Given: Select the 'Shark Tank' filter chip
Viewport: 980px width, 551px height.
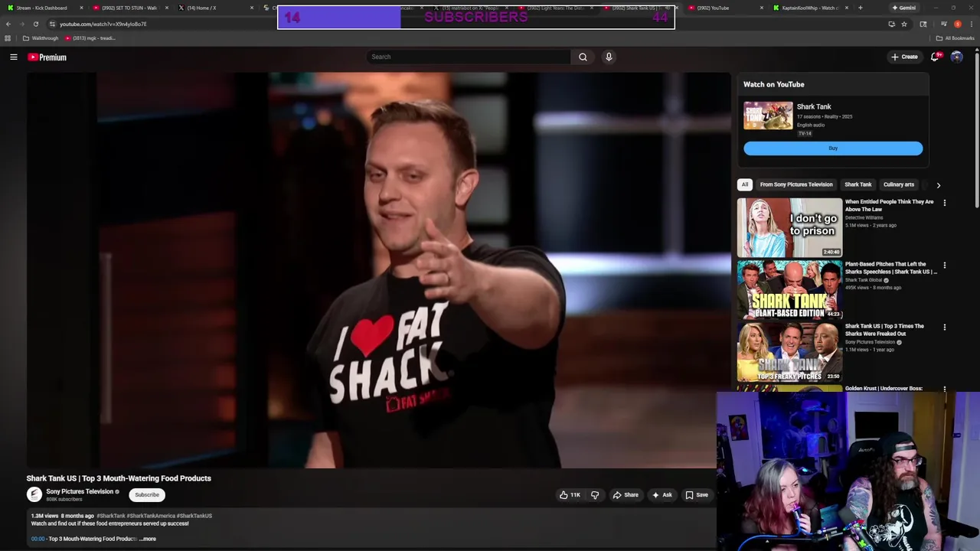Looking at the screenshot, I should 857,184.
